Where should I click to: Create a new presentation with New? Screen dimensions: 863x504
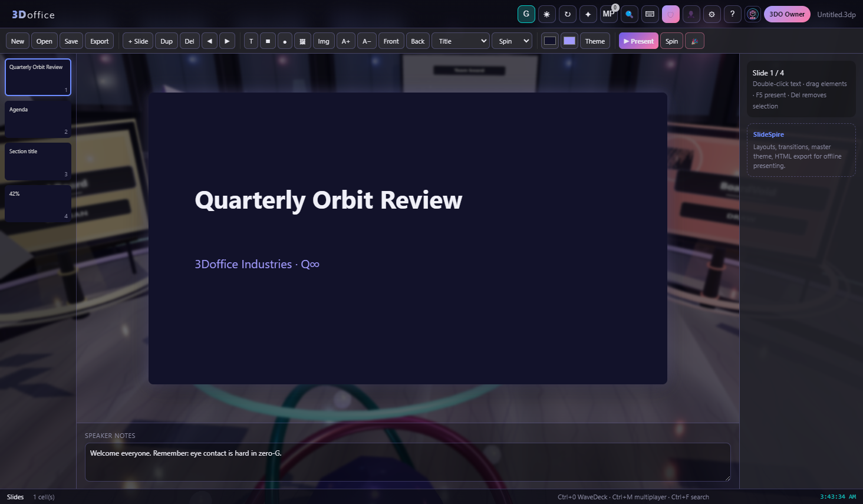(x=18, y=41)
